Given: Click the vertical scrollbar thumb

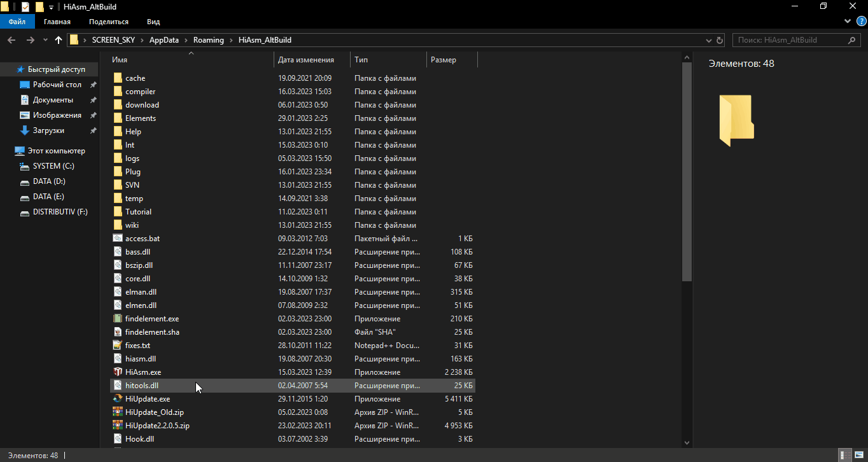Looking at the screenshot, I should (687, 172).
